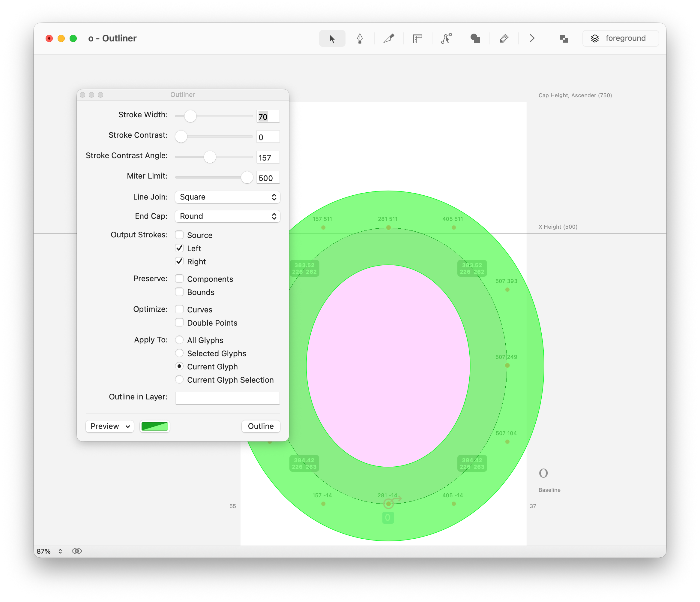Open the Preview popup menu
The width and height of the screenshot is (700, 602).
click(x=110, y=426)
